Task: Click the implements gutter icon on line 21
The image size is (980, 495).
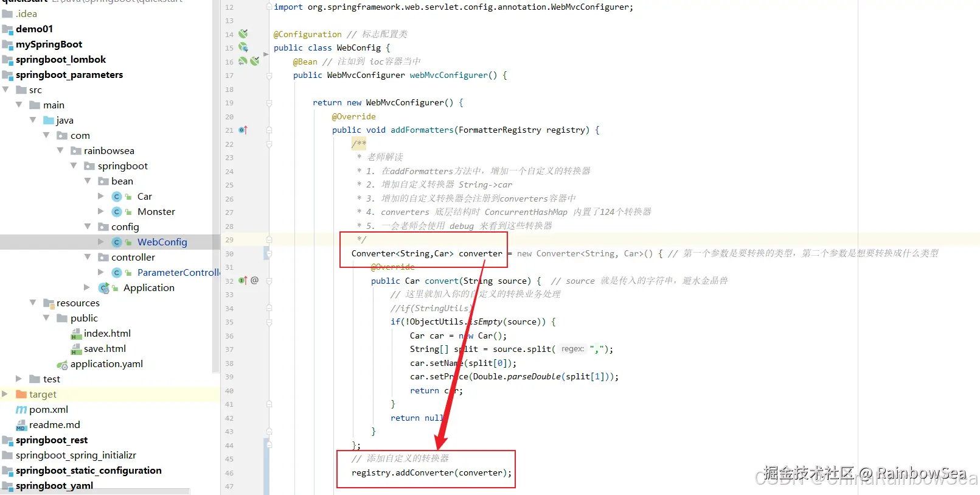Action: tap(243, 130)
